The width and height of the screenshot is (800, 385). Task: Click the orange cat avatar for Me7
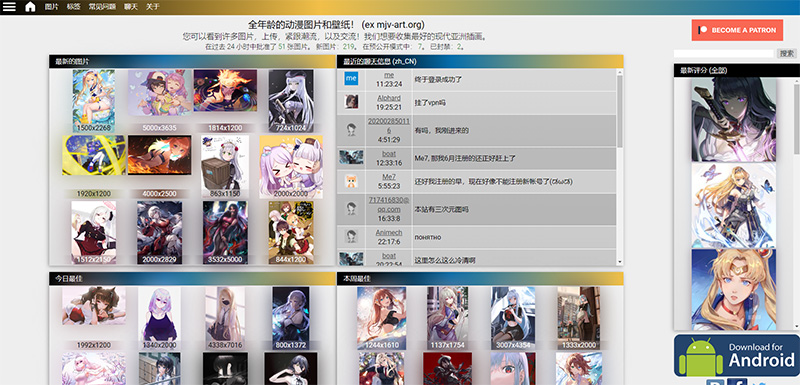click(x=351, y=181)
